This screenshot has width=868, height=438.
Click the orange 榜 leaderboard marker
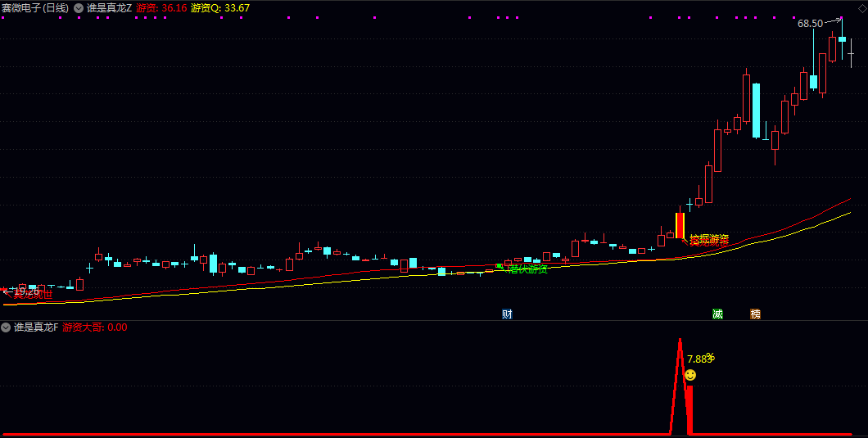click(755, 314)
